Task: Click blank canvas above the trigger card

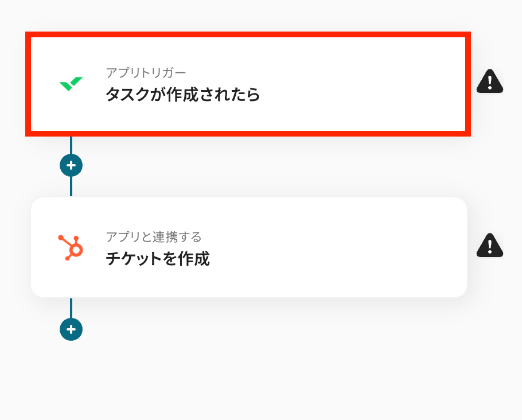Action: (258, 14)
